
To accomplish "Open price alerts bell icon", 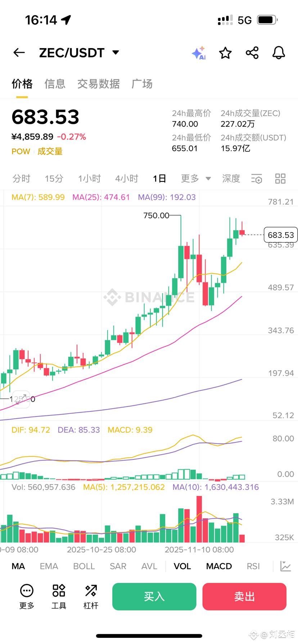I will pyautogui.click(x=279, y=53).
